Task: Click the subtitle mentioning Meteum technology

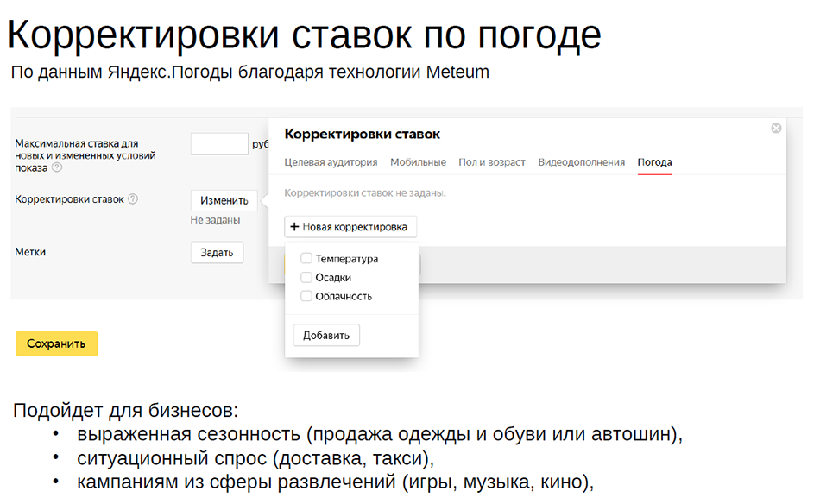Action: click(250, 72)
